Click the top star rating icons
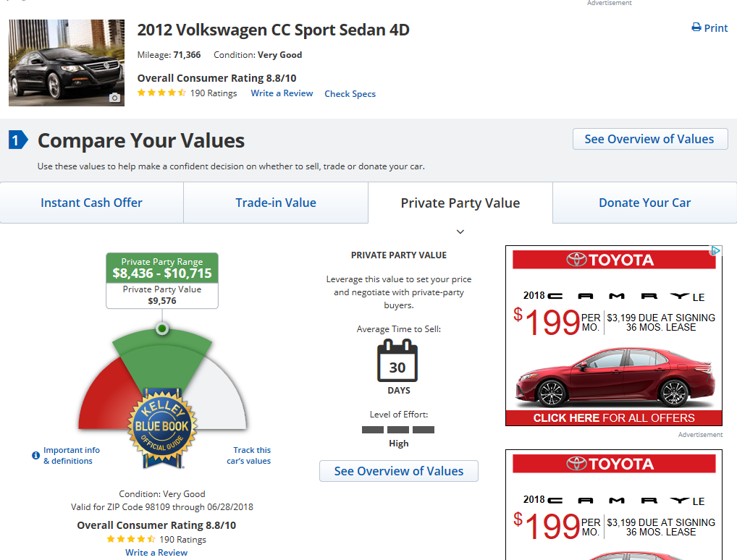This screenshot has height=560, width=737. [x=161, y=93]
